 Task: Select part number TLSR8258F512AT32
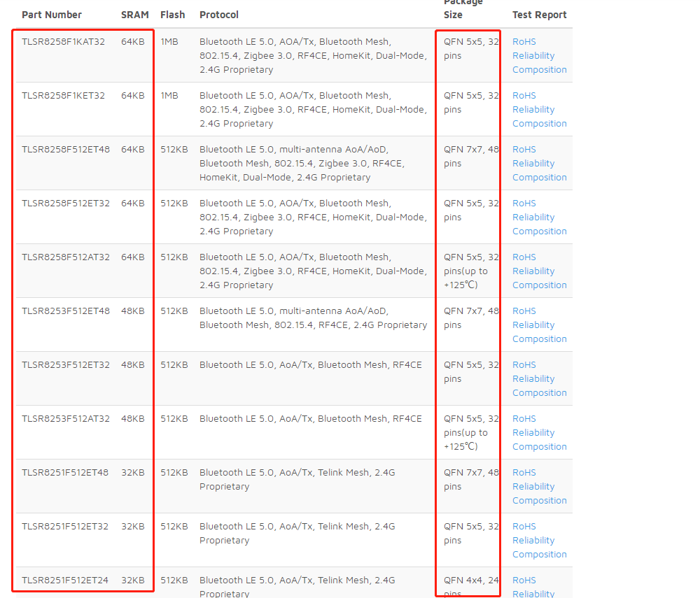click(x=66, y=257)
